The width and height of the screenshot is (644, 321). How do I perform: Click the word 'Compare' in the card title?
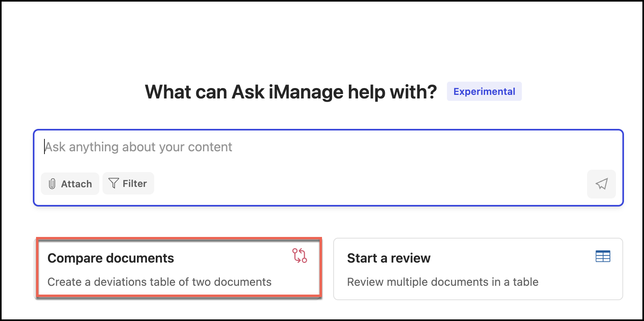click(x=75, y=258)
